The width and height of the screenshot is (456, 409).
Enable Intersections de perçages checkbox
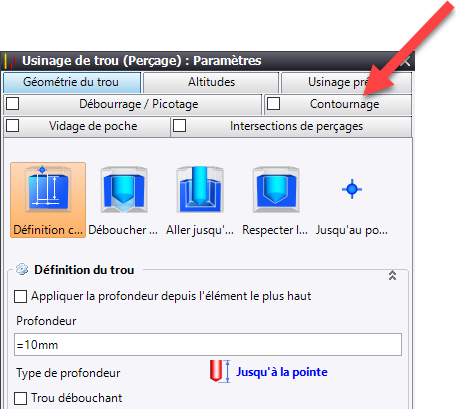tap(180, 126)
